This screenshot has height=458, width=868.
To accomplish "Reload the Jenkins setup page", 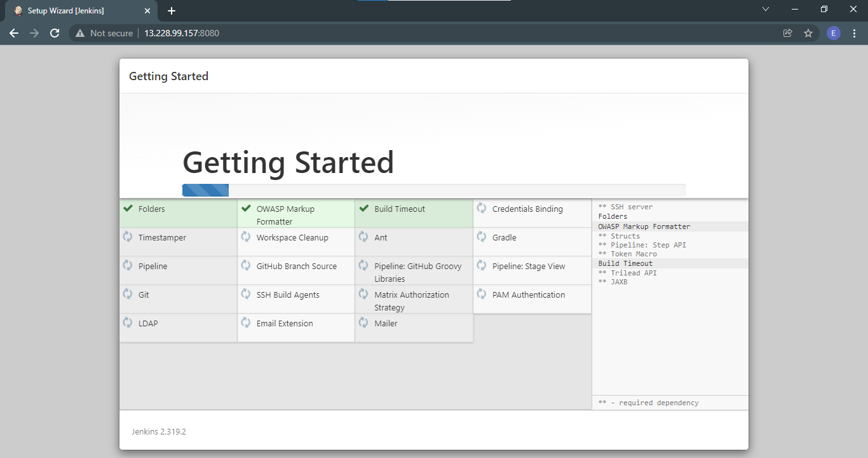I will click(x=55, y=33).
